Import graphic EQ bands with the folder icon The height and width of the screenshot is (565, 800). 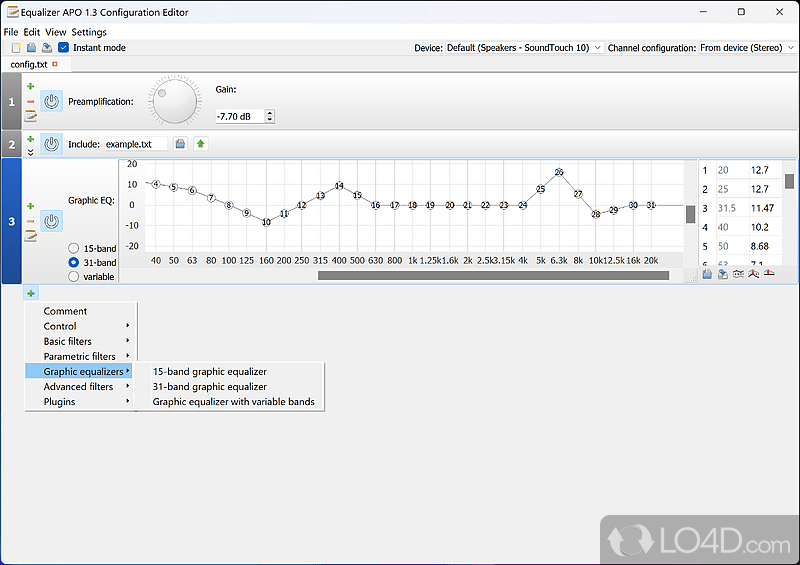click(707, 274)
